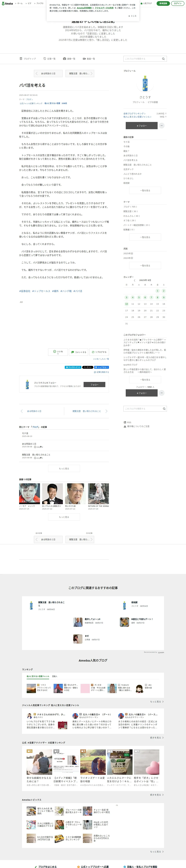186x868 pixels.
Task: Open 死にかけた話 image article thumbnail
Action: tap(75, 494)
